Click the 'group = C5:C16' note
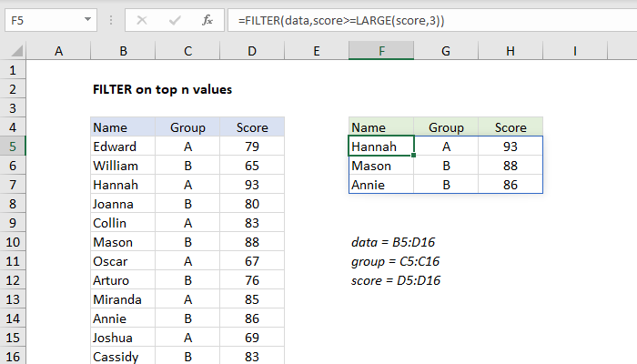This screenshot has width=637, height=364. pos(395,261)
